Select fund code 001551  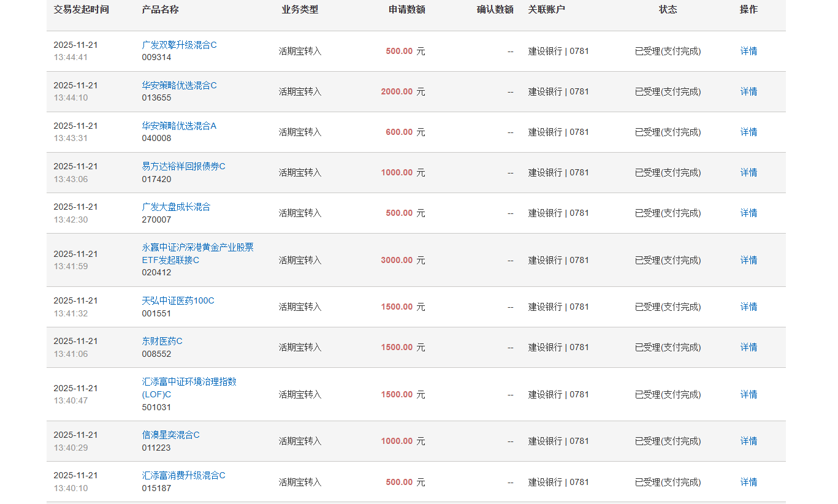pos(156,313)
